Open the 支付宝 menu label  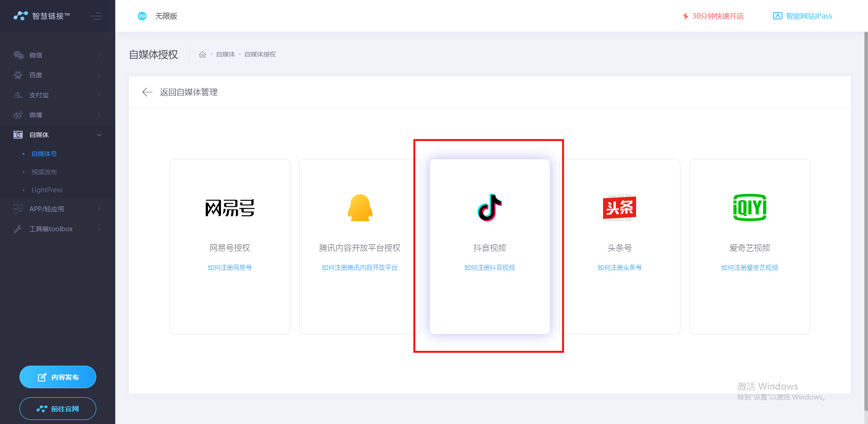39,95
